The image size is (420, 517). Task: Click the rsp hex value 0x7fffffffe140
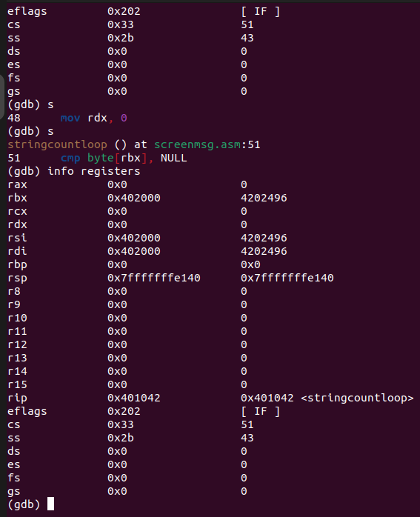(x=153, y=278)
